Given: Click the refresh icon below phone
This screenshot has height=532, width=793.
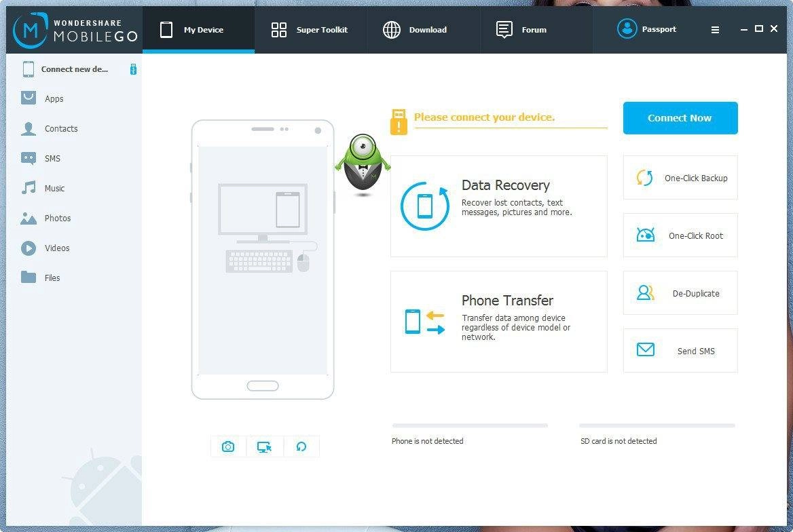Looking at the screenshot, I should click(301, 446).
